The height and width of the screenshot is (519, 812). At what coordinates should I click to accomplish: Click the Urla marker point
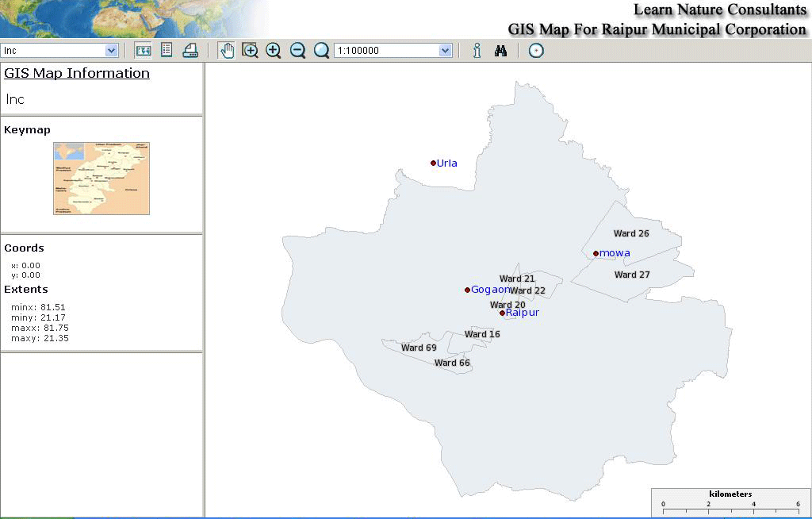[x=434, y=162]
